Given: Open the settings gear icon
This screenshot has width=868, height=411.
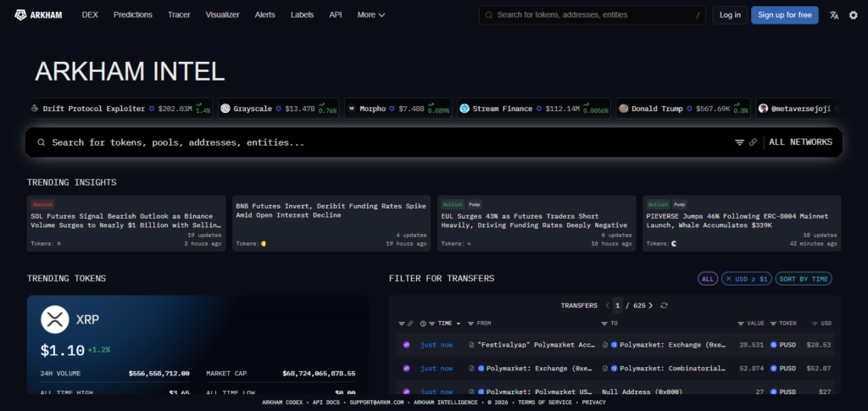Looking at the screenshot, I should (853, 15).
